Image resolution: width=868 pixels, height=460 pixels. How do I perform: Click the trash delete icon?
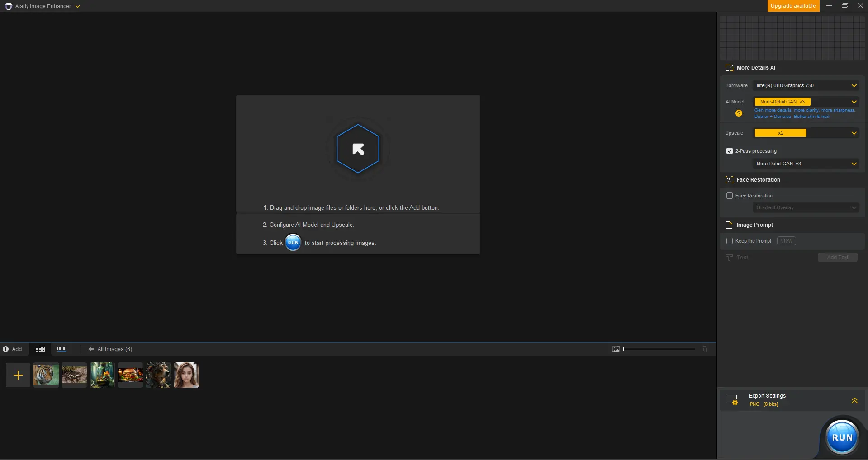pyautogui.click(x=704, y=349)
